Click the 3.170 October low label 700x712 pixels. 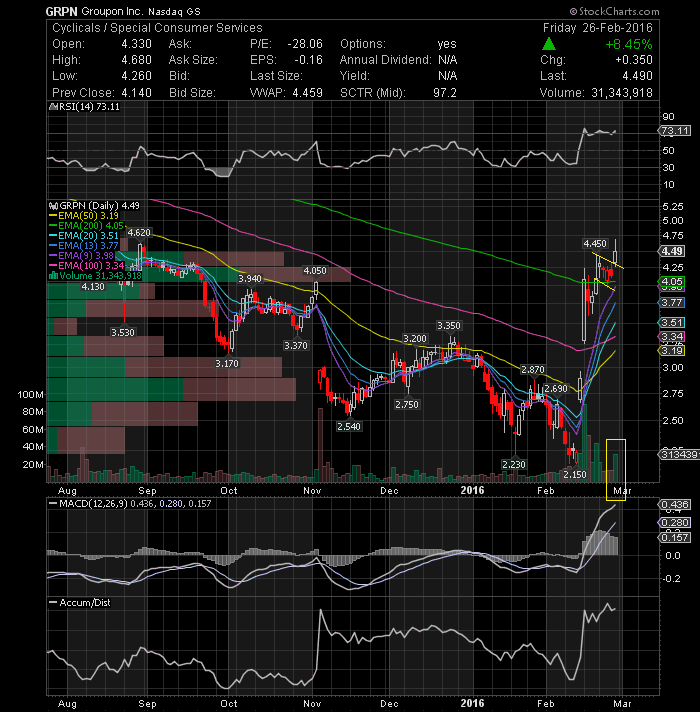click(x=227, y=363)
